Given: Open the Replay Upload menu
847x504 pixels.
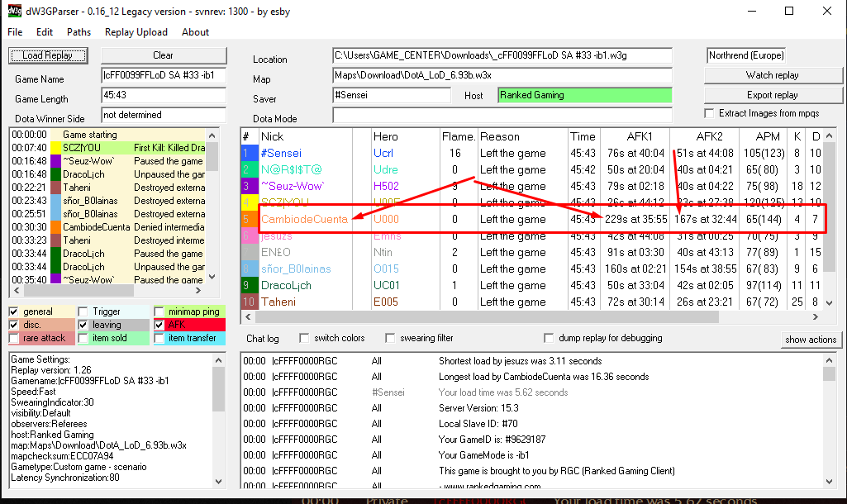Looking at the screenshot, I should point(136,32).
